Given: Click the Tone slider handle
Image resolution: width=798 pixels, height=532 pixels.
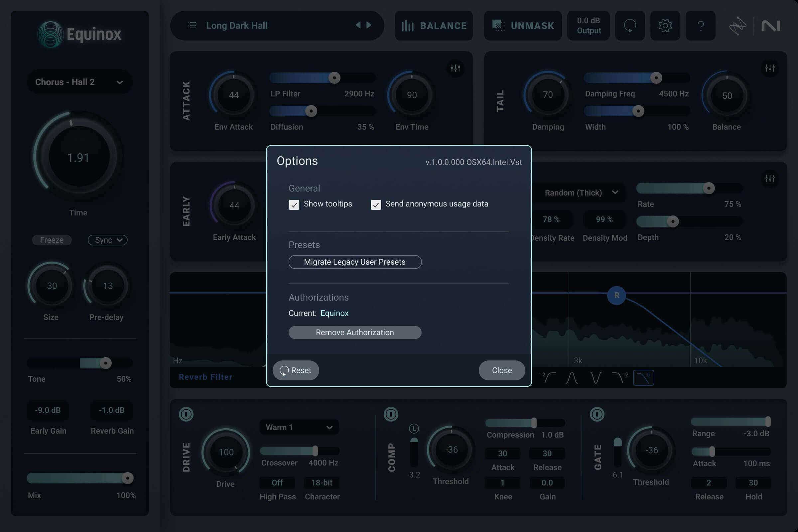Looking at the screenshot, I should [105, 363].
